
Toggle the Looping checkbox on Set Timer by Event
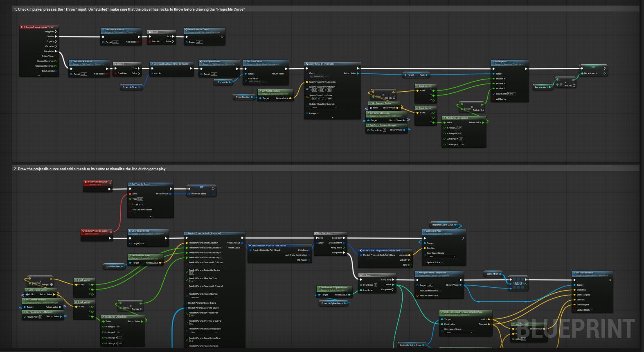pos(142,204)
